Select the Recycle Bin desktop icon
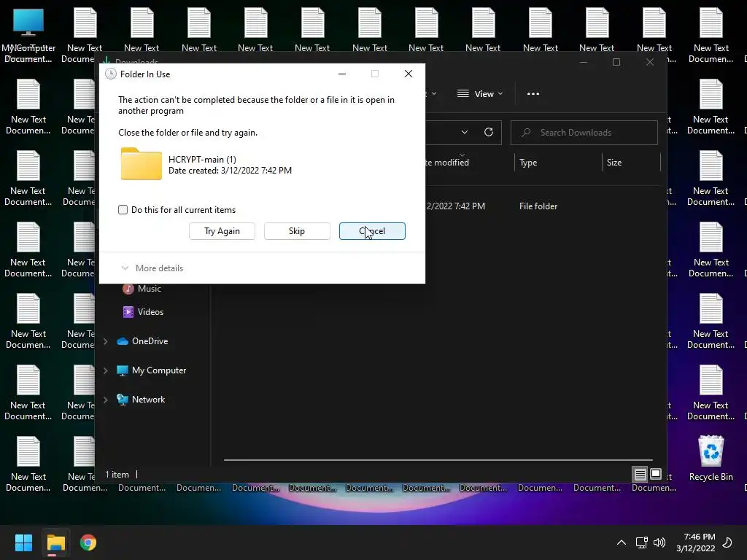The image size is (747, 560). [x=711, y=458]
